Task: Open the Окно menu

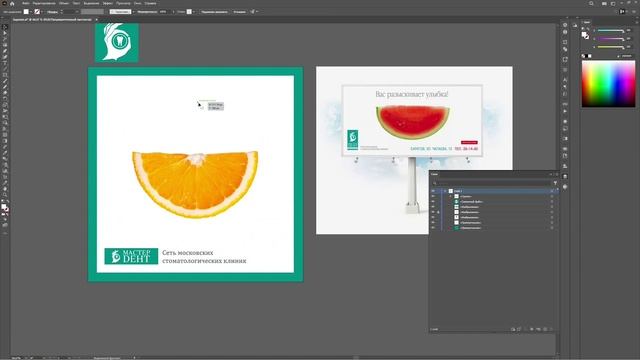Action: tap(138, 3)
